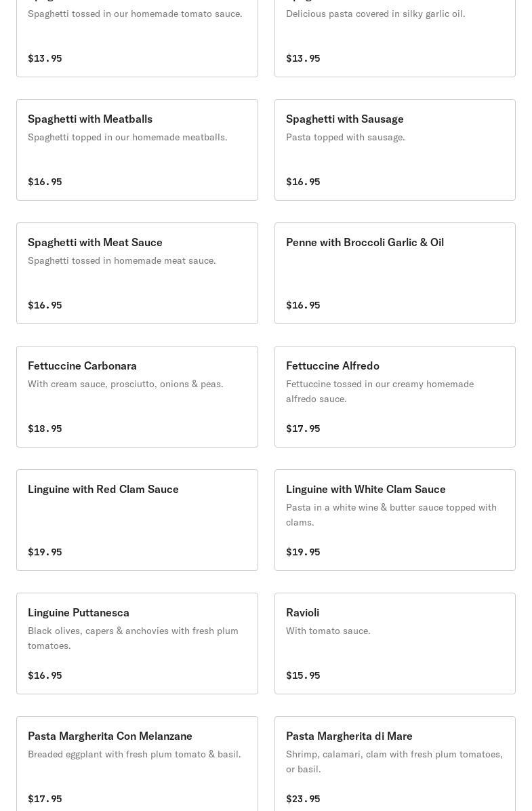Select the Linguine Puttanesca item

click(137, 644)
